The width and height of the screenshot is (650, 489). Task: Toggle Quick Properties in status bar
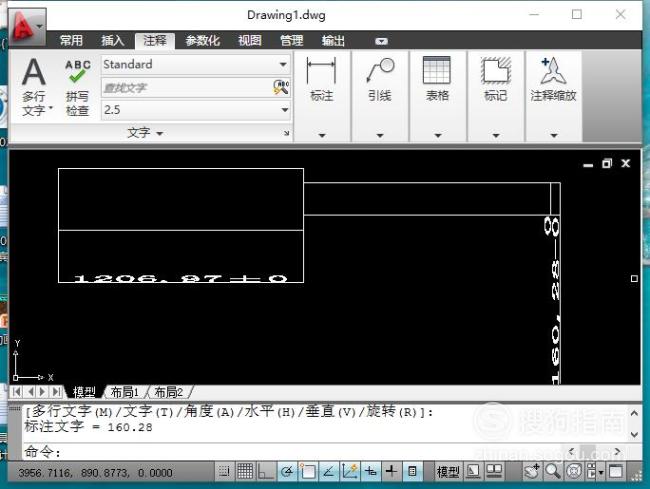(412, 471)
